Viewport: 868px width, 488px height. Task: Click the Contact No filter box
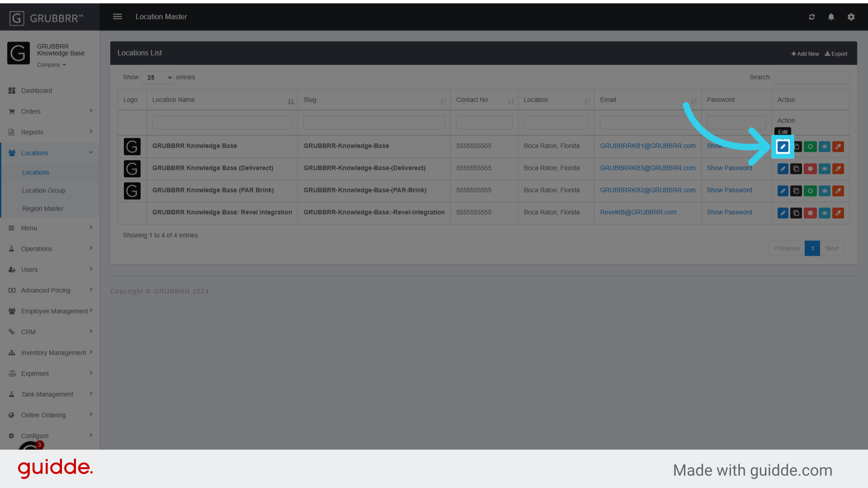pyautogui.click(x=484, y=122)
